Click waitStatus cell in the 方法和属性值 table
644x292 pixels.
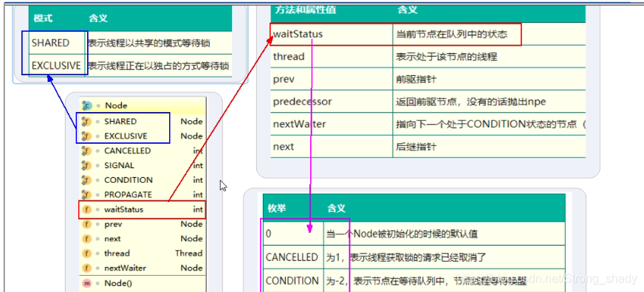click(332, 34)
